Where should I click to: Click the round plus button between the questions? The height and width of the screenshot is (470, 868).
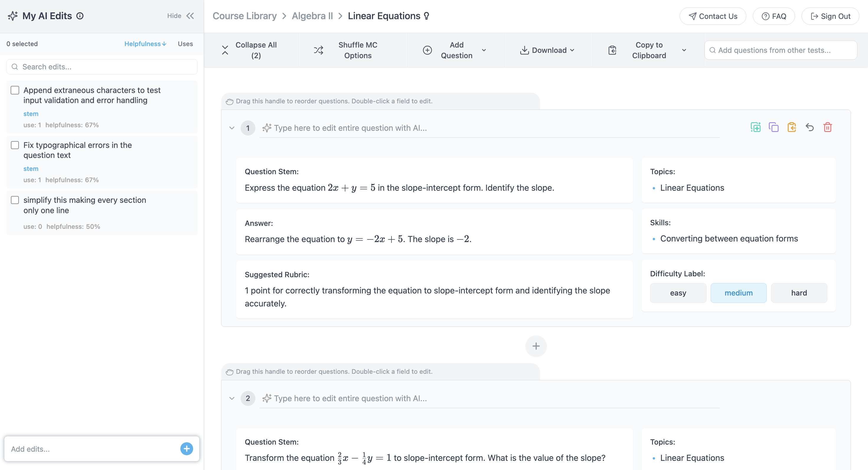(536, 346)
